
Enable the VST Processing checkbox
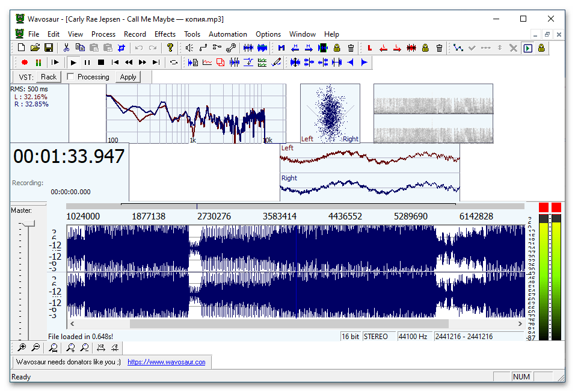[70, 76]
